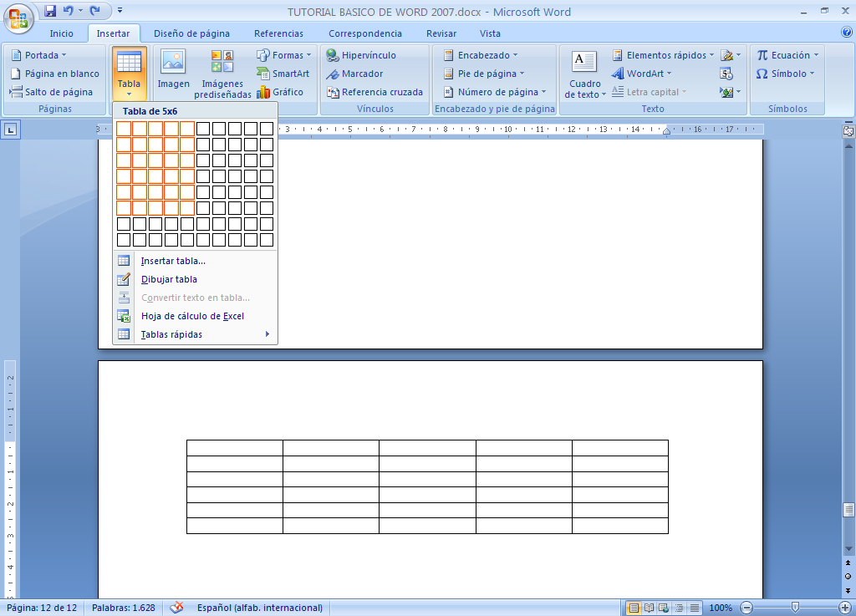Image resolution: width=856 pixels, height=616 pixels.
Task: Insert a Hipervínculo
Action: 359,54
